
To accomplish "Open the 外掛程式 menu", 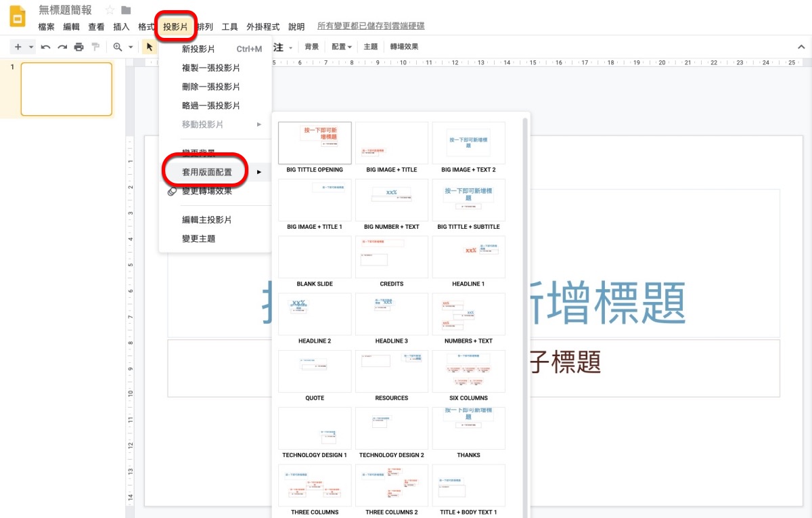I will [x=263, y=27].
